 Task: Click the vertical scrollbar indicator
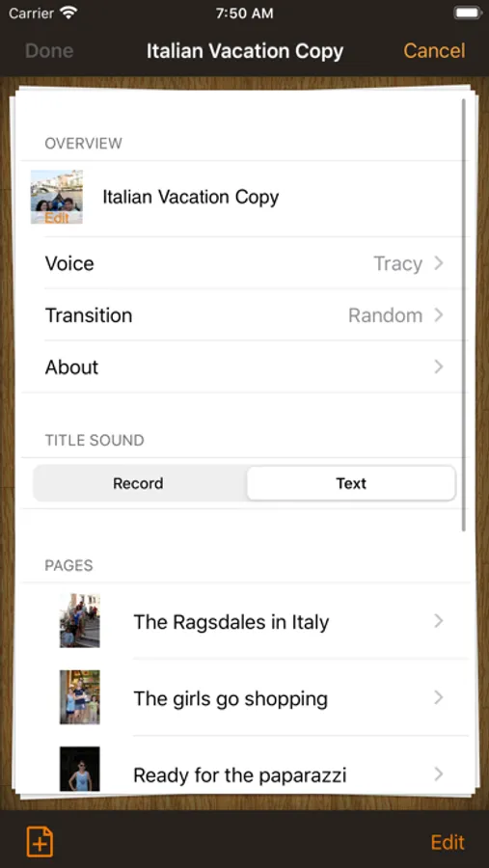tap(464, 314)
